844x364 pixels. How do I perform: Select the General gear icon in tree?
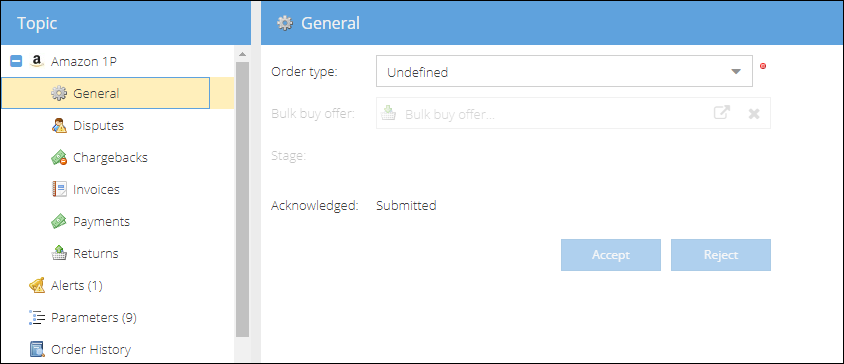pos(59,93)
